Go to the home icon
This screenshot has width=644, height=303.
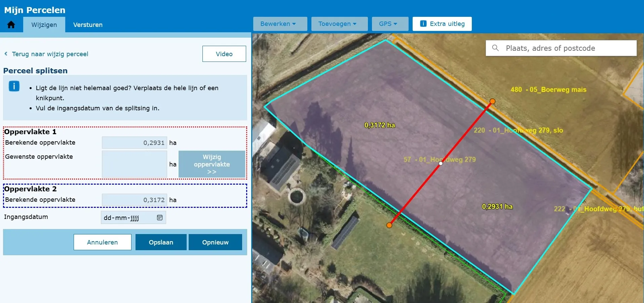pyautogui.click(x=11, y=25)
